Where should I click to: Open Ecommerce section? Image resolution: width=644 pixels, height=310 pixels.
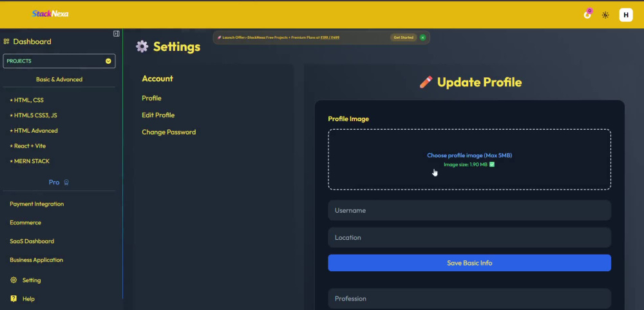(x=26, y=222)
